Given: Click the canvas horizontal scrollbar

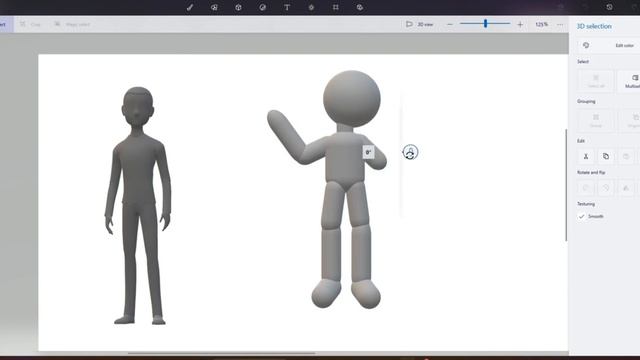Looking at the screenshot, I should tap(222, 353).
